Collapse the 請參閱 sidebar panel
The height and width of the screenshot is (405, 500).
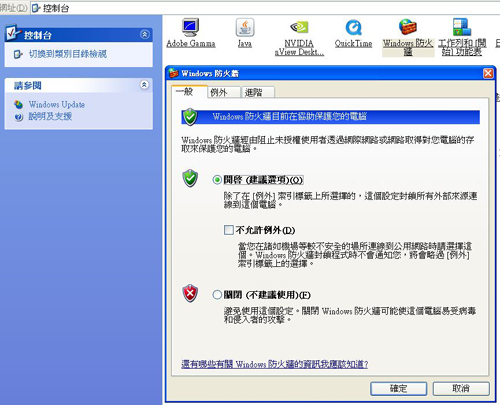pyautogui.click(x=144, y=85)
